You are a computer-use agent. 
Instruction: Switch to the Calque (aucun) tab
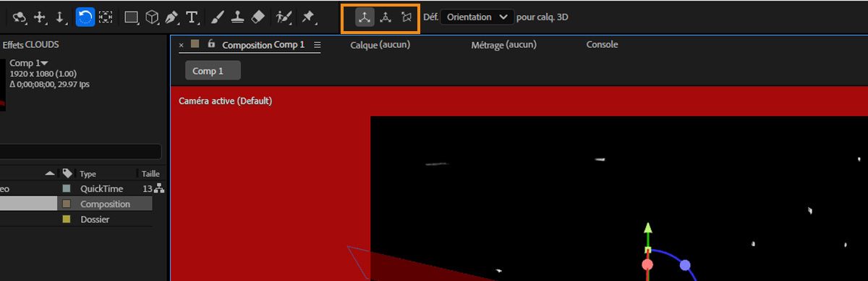[380, 45]
